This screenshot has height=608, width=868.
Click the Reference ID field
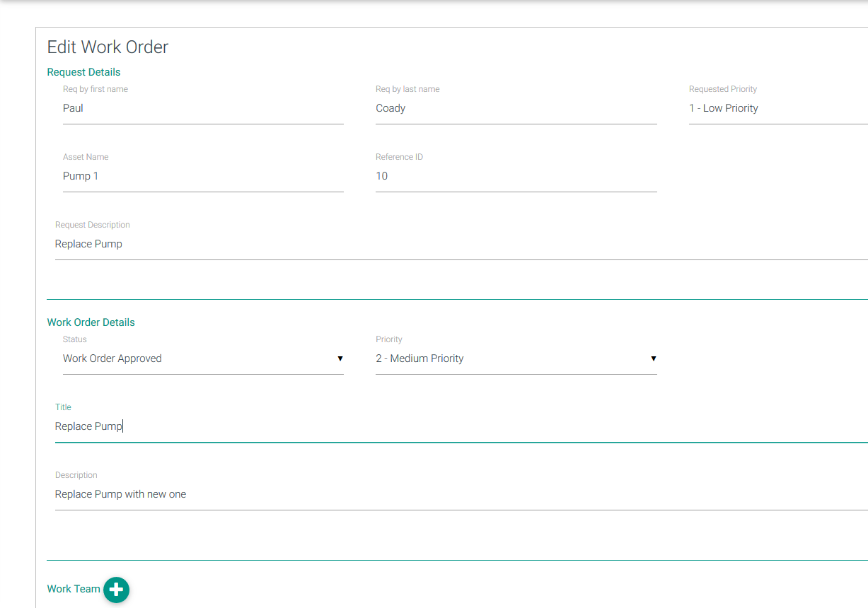click(x=516, y=177)
